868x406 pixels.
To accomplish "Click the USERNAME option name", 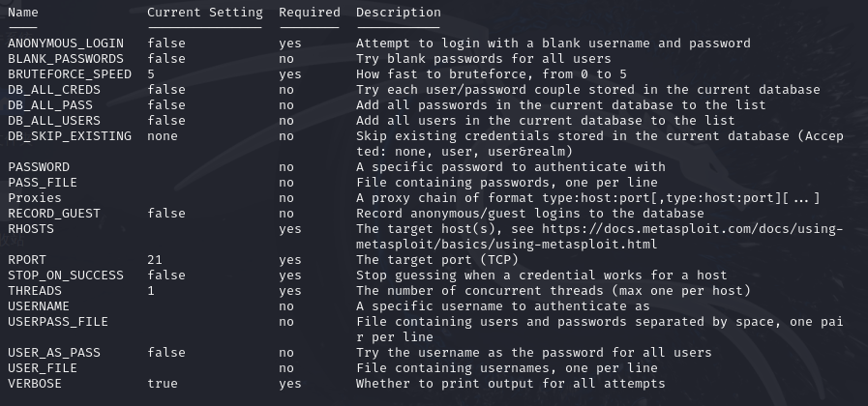I will pos(39,306).
